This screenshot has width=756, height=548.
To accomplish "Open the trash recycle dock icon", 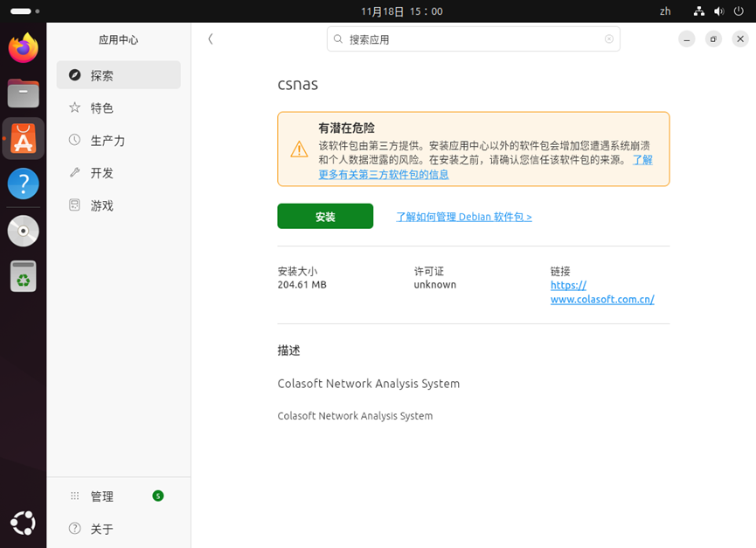I will (x=23, y=276).
